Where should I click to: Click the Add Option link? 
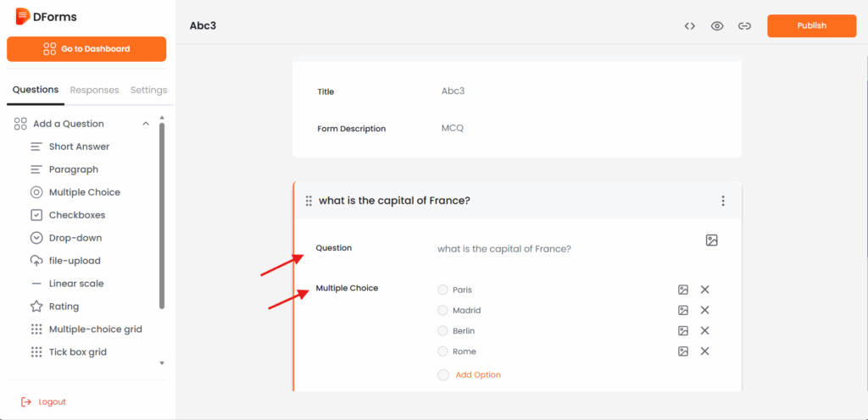tap(478, 375)
